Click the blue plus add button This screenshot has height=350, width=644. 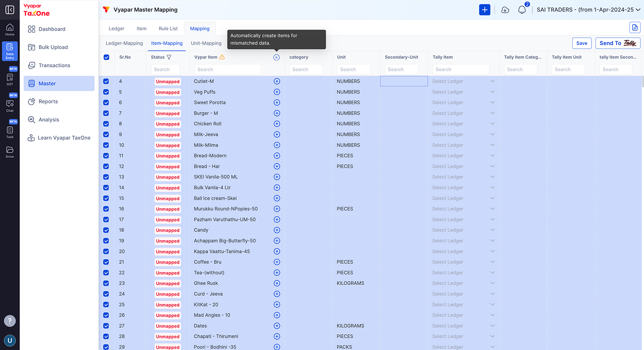485,10
